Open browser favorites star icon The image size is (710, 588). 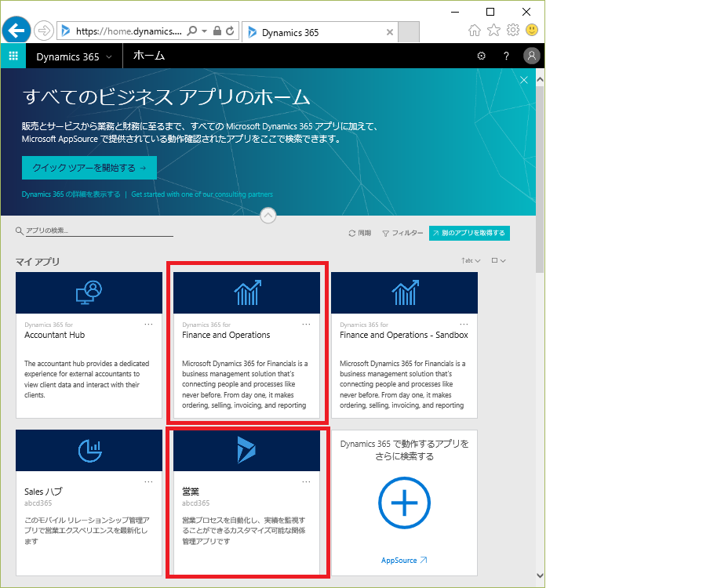point(493,31)
